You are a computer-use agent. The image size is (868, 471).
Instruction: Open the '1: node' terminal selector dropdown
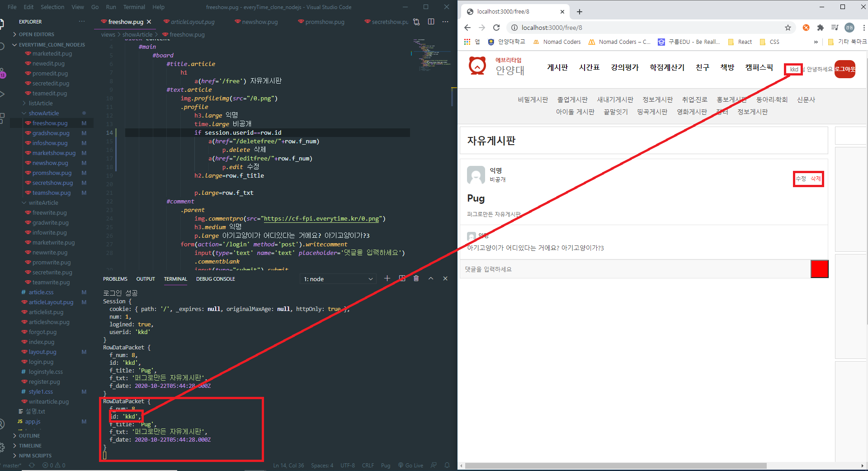point(338,278)
